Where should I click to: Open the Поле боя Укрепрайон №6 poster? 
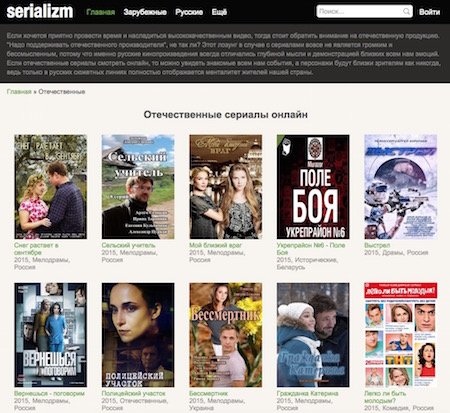(x=313, y=187)
